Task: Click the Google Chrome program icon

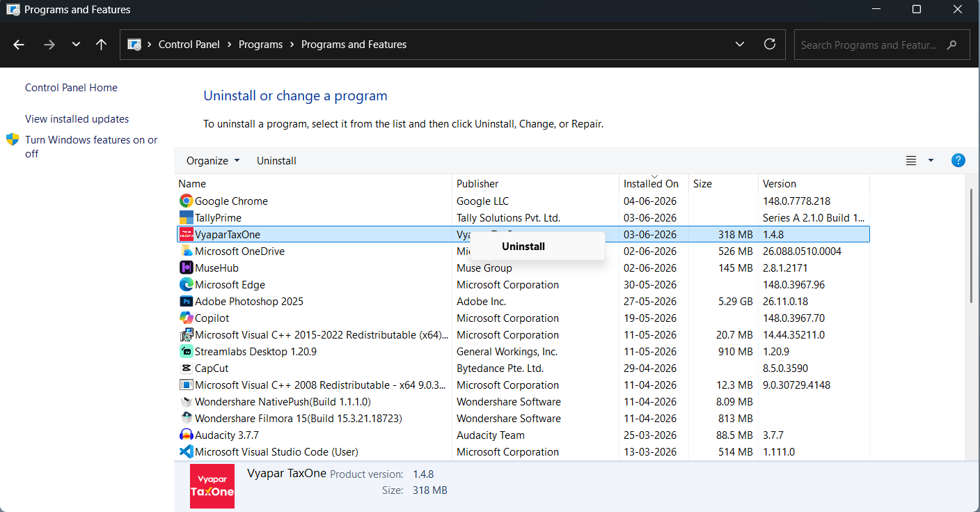Action: click(x=186, y=201)
